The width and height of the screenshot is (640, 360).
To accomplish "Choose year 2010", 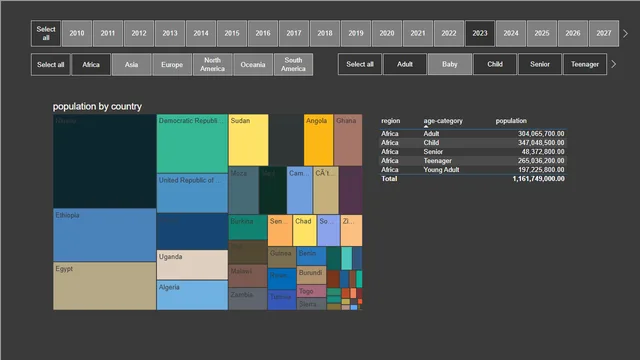I will tap(77, 33).
